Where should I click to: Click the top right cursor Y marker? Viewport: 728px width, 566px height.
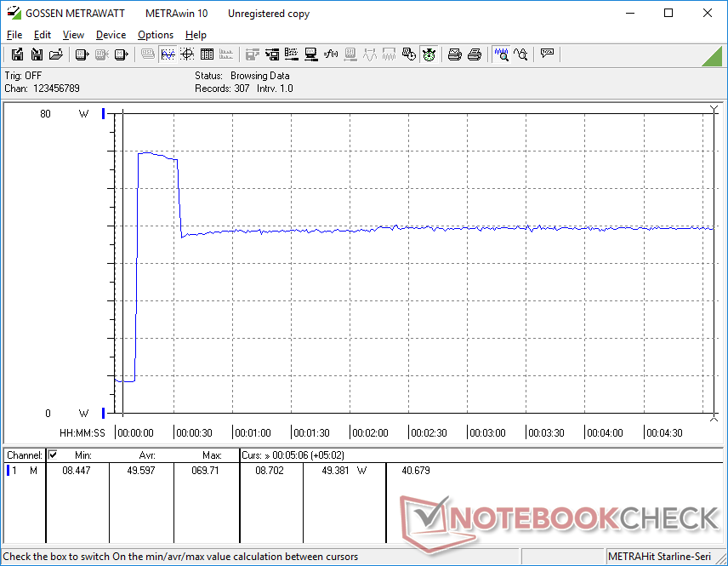[x=714, y=109]
